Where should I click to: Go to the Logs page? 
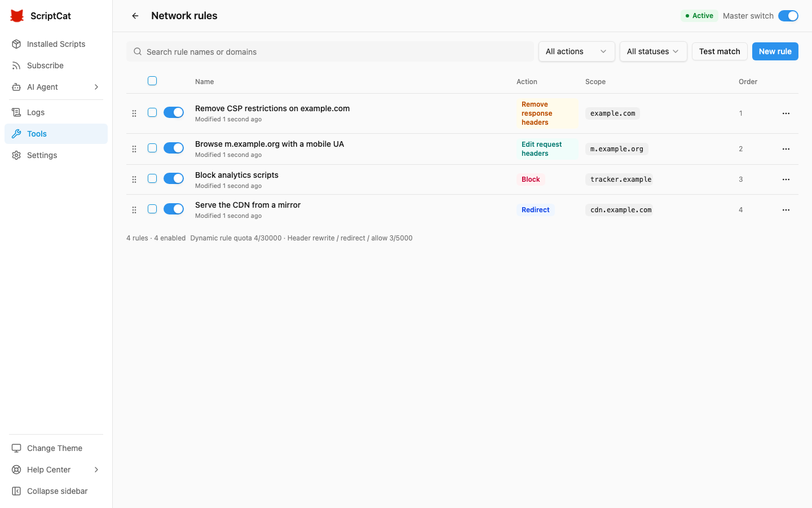56,112
